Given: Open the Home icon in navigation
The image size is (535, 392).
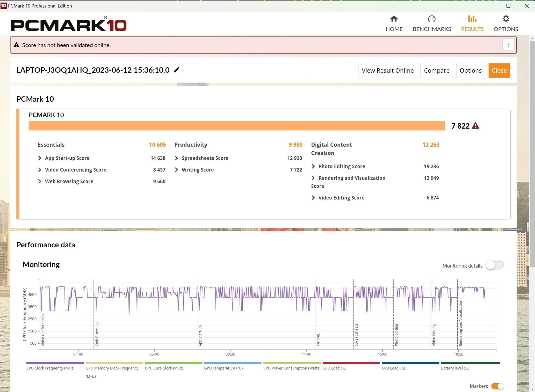Looking at the screenshot, I should coord(394,19).
